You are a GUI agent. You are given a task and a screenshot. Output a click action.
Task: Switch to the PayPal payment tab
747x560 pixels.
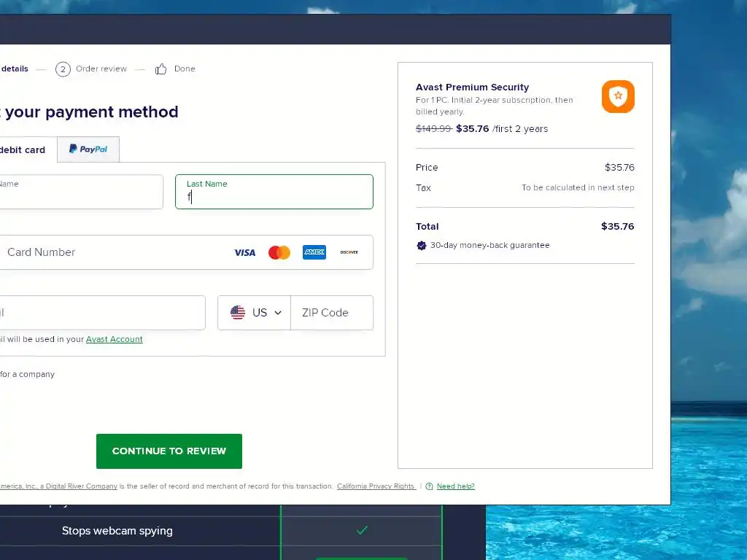tap(88, 149)
